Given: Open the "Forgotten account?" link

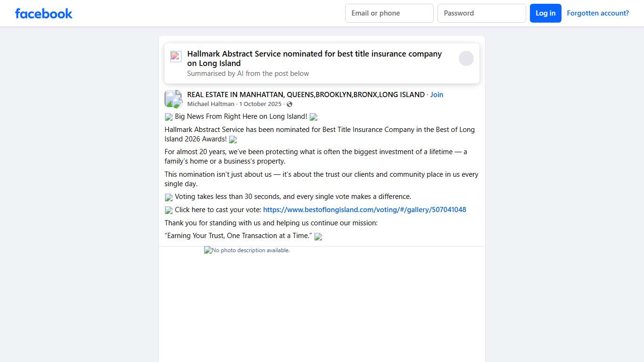Looking at the screenshot, I should pos(598,13).
